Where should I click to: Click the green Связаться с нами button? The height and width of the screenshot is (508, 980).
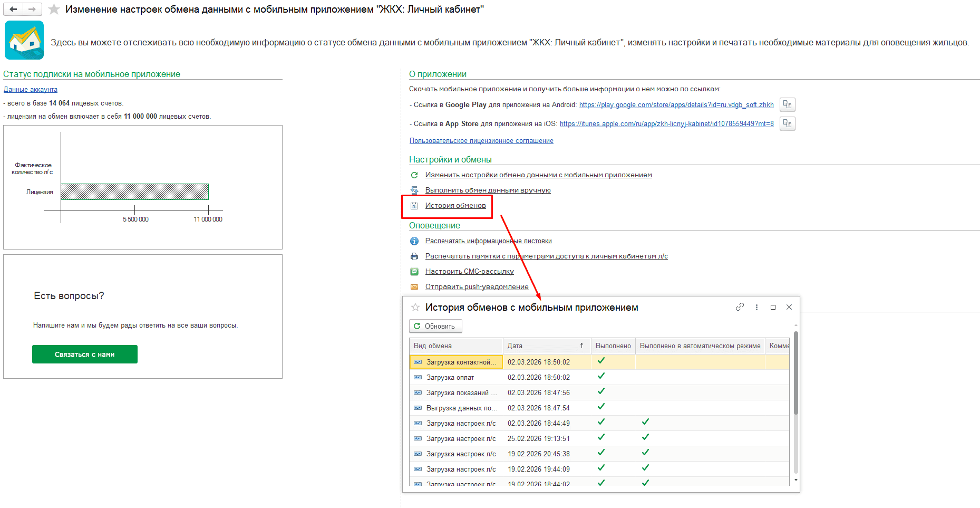pyautogui.click(x=85, y=354)
